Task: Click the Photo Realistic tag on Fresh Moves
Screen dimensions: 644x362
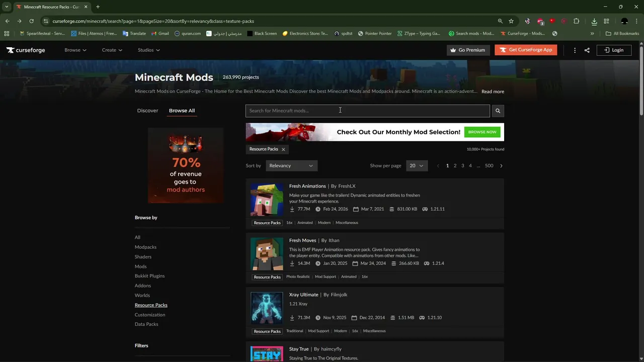Action: click(298, 277)
